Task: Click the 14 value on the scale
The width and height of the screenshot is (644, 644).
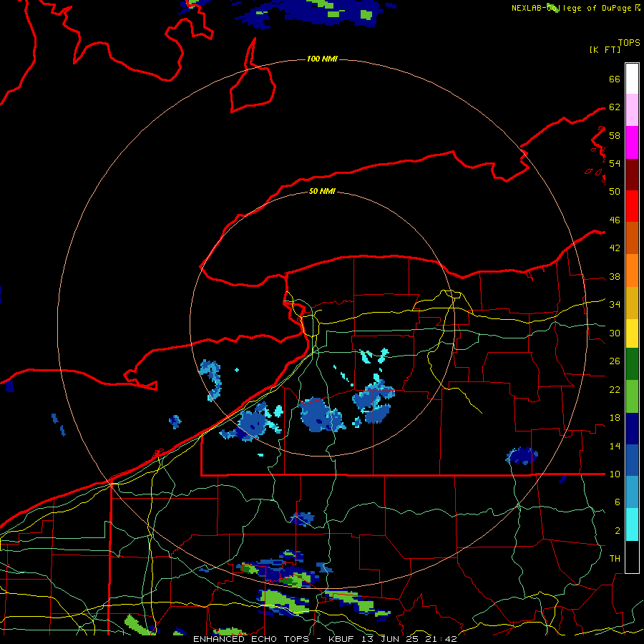Action: tap(615, 446)
